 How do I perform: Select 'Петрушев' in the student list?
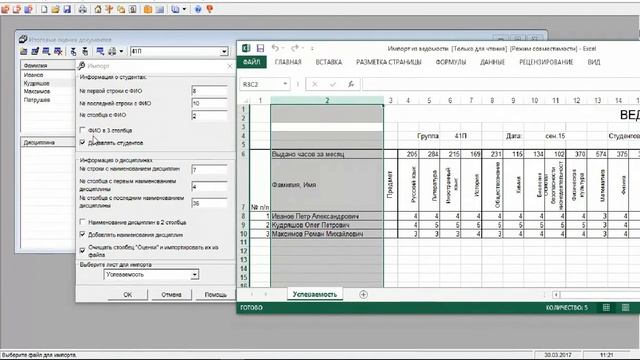pyautogui.click(x=37, y=100)
